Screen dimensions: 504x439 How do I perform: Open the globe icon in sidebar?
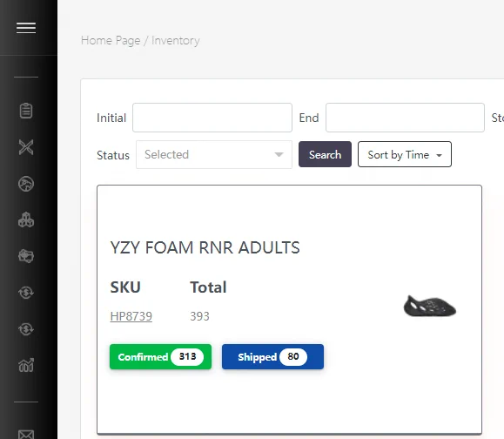26,184
